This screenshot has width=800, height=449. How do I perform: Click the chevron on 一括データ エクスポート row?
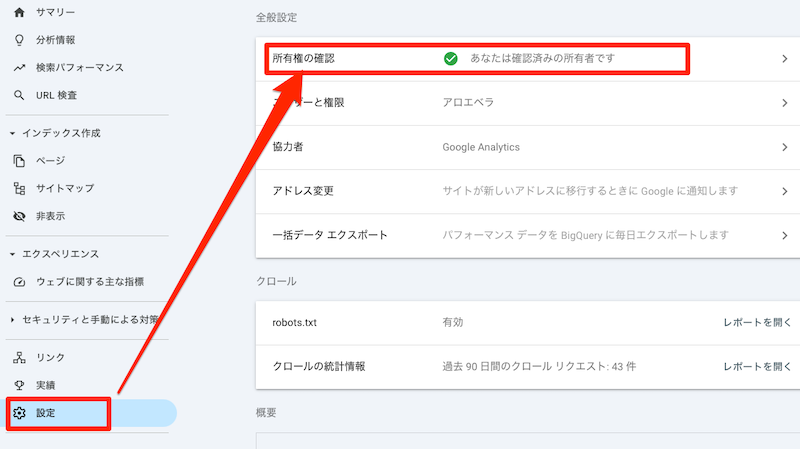point(785,235)
